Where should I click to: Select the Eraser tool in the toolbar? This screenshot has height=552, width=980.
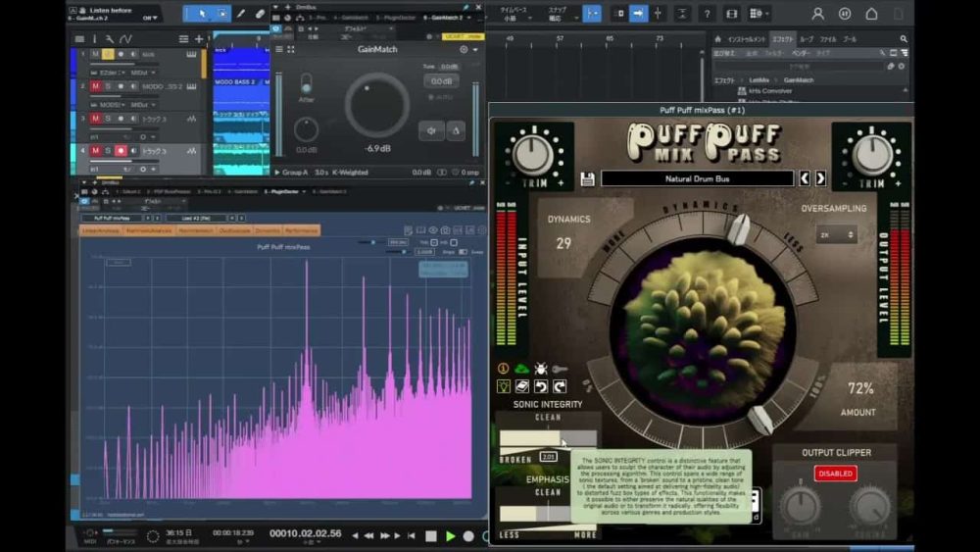(260, 13)
